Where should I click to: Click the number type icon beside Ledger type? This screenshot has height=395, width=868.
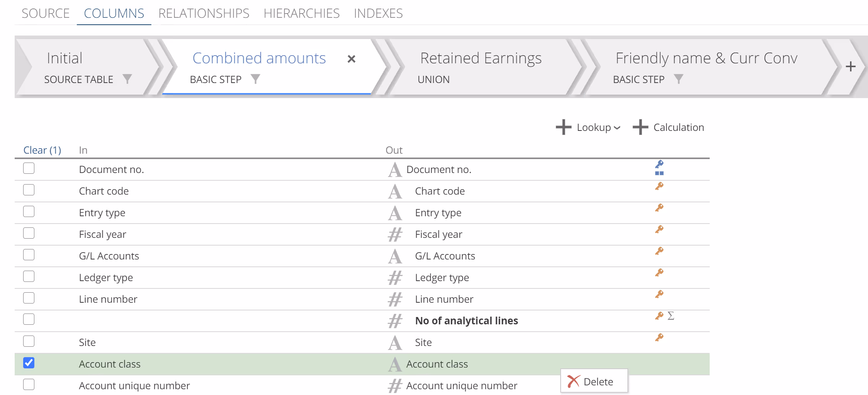395,278
